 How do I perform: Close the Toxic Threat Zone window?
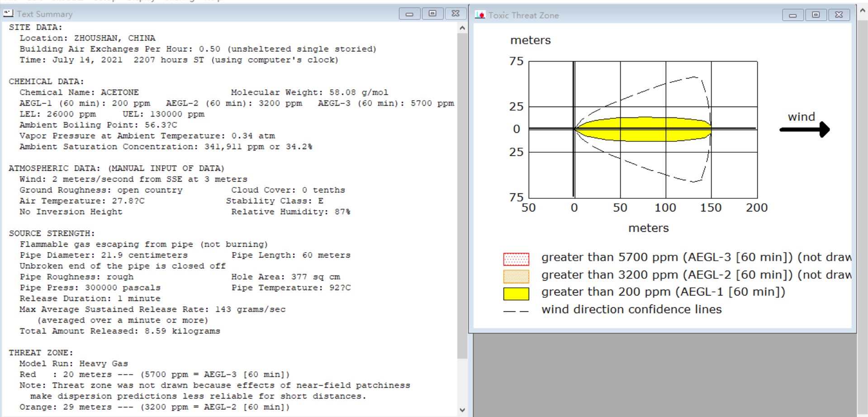click(x=839, y=15)
